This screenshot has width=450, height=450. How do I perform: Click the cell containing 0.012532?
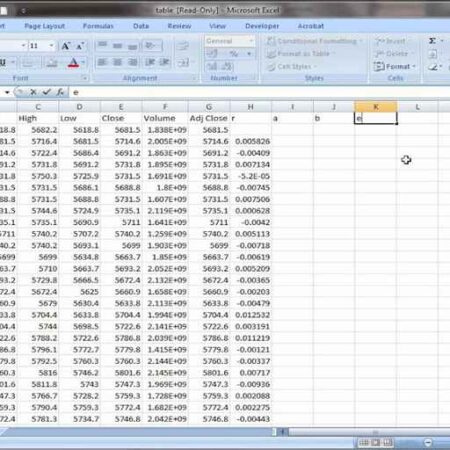point(252,315)
